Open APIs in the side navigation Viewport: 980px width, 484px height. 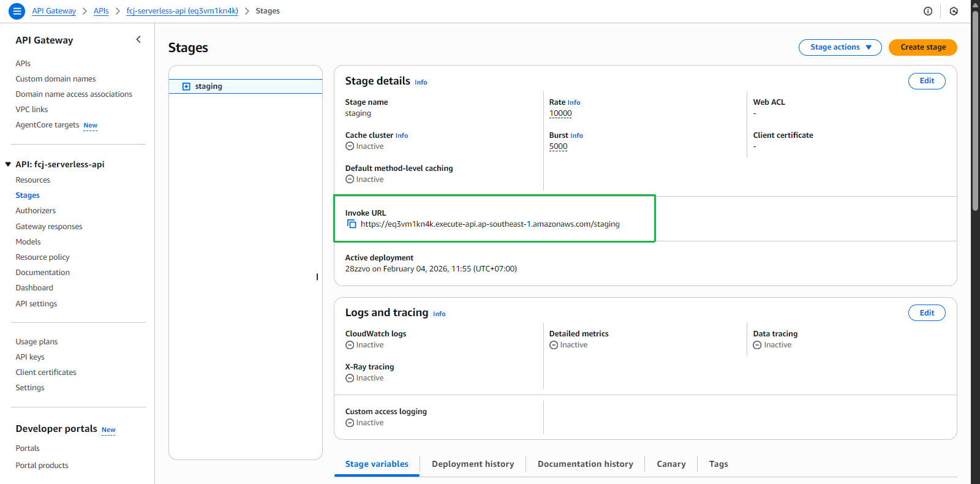23,64
